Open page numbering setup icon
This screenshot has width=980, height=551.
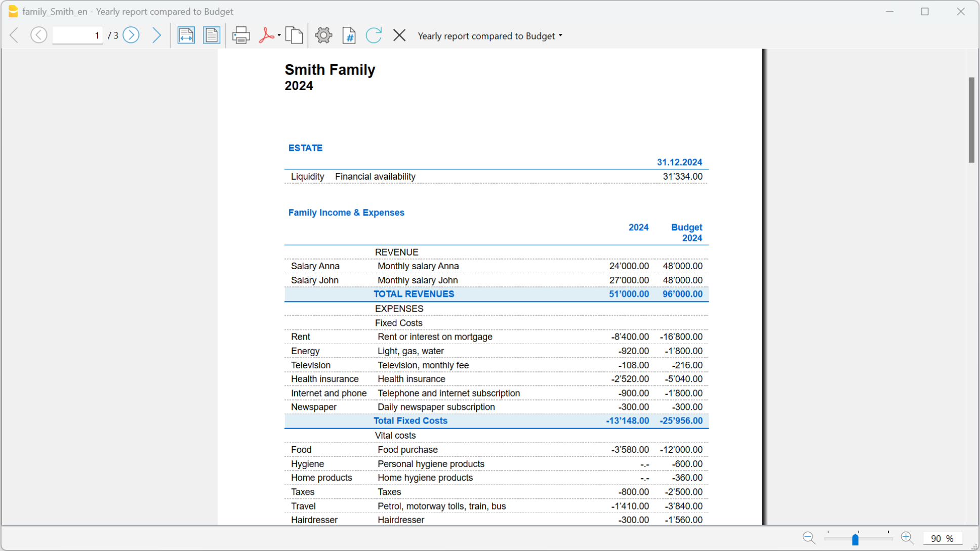click(x=349, y=35)
